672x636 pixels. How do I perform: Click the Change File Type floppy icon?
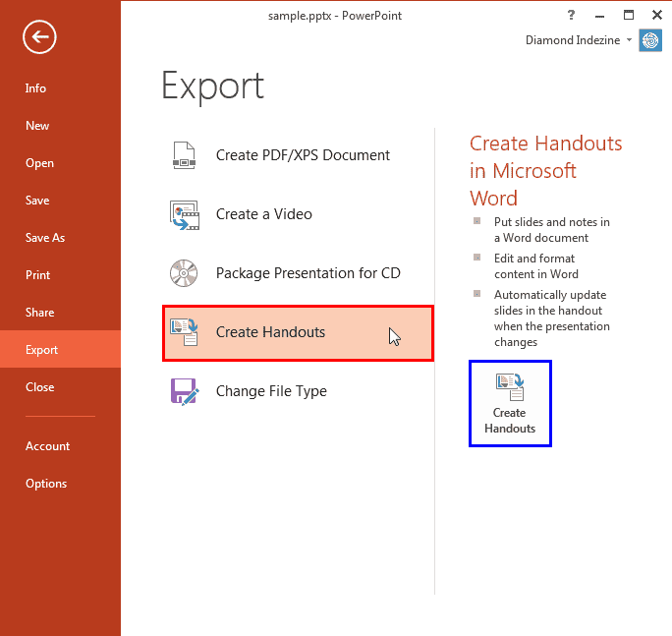[x=185, y=391]
